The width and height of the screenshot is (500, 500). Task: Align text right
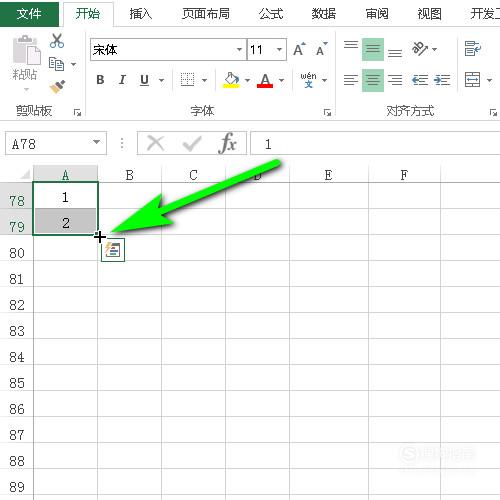[395, 80]
